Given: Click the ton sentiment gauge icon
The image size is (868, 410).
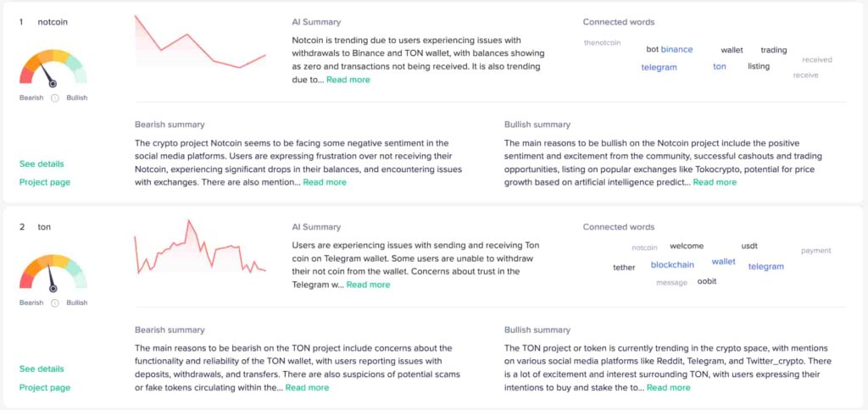Looking at the screenshot, I should [x=53, y=273].
